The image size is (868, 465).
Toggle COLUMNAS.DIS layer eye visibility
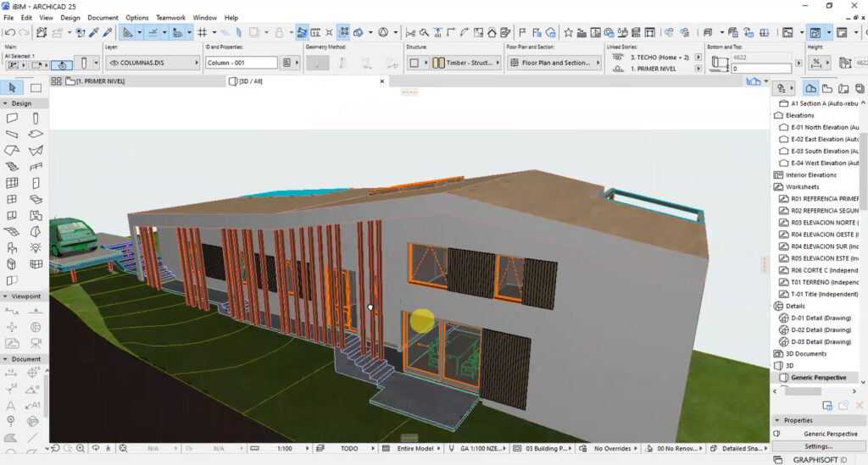[x=114, y=63]
